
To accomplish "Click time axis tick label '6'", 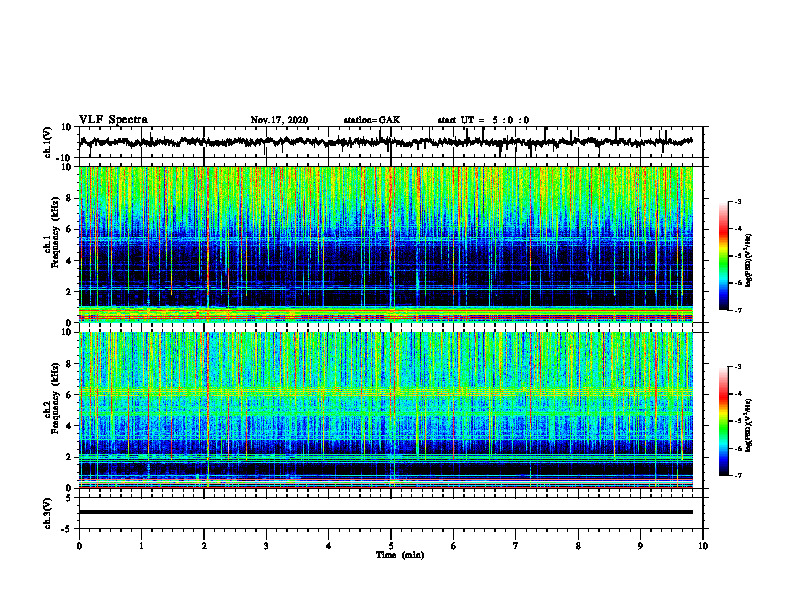I will 454,546.
